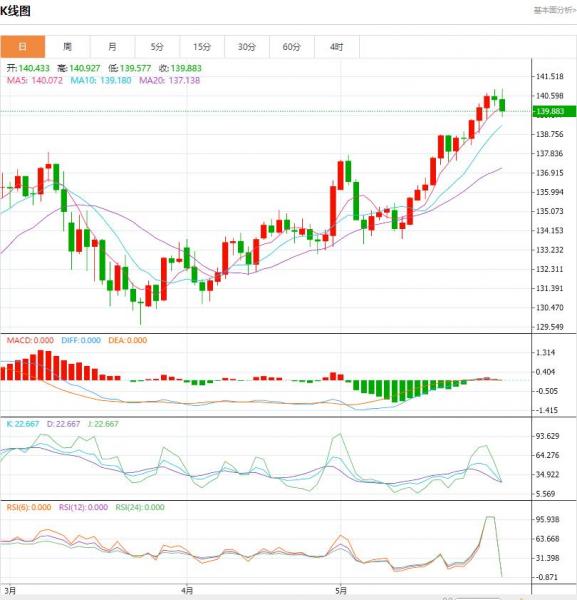Switch to the 月 monthly tab
The width and height of the screenshot is (577, 600).
[x=112, y=47]
